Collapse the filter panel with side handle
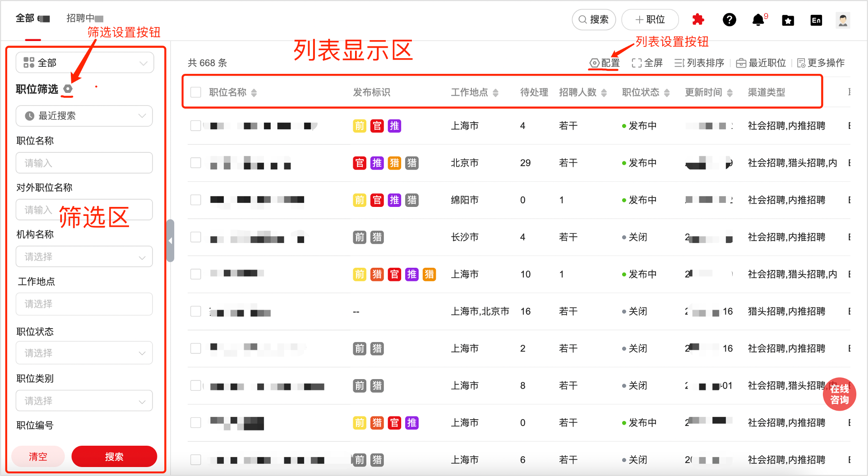The width and height of the screenshot is (868, 476). [x=171, y=241]
